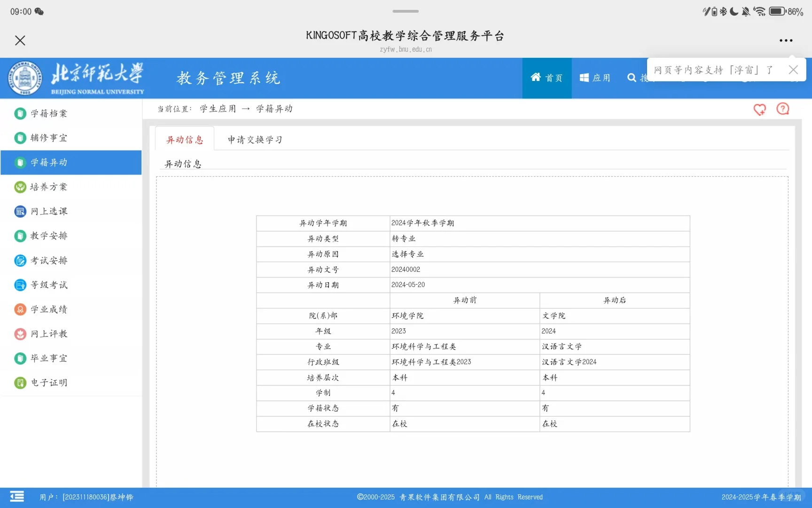Open 毕业事宜 from the sidebar

click(20, 358)
